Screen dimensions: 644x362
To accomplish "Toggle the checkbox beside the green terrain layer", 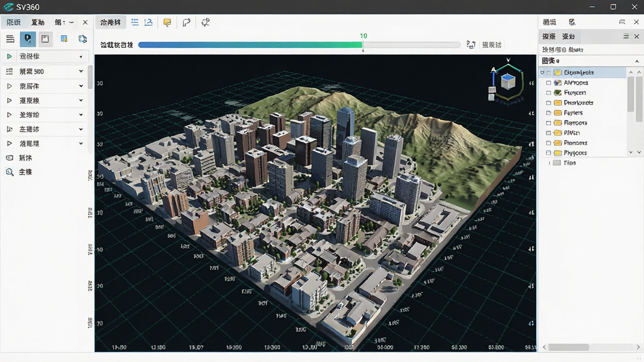I will coord(548,93).
